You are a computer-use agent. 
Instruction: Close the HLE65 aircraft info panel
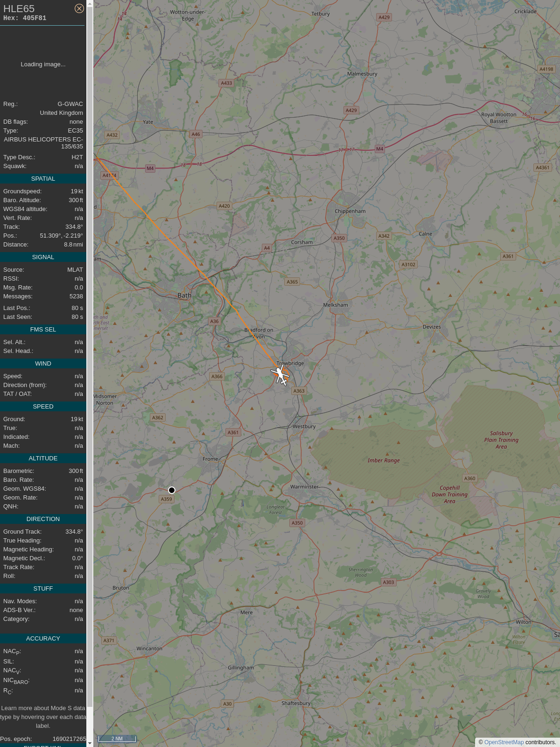click(x=79, y=8)
